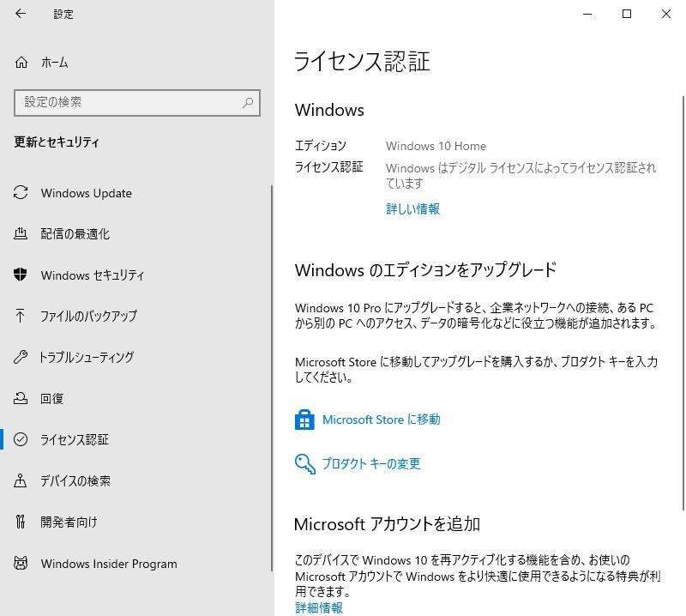The image size is (686, 616).
Task: Click the sidebar vertical scrollbar
Action: 272,378
